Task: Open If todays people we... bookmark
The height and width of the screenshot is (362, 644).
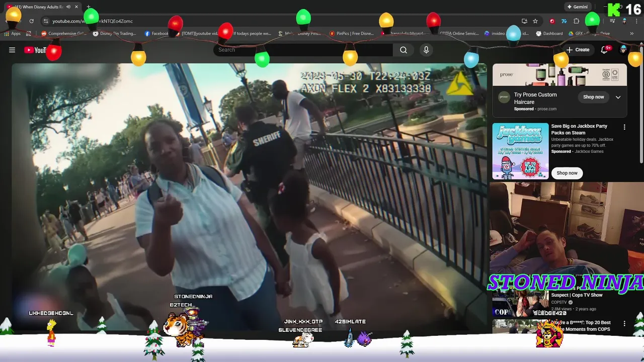Action: (249, 34)
